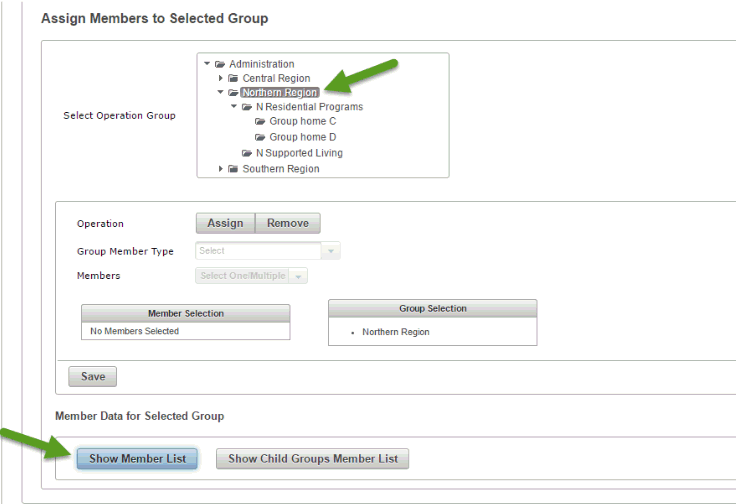The width and height of the screenshot is (736, 504).
Task: Click Show Child Groups Member List
Action: pyautogui.click(x=312, y=458)
